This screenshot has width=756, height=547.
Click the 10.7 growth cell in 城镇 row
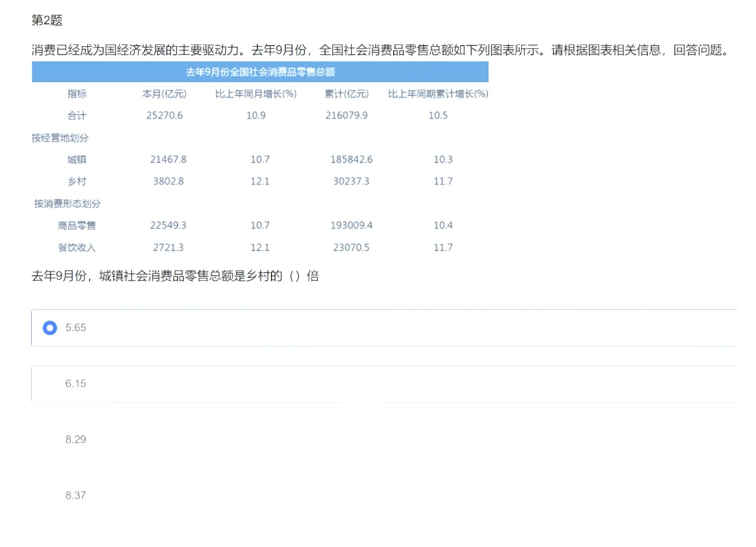point(260,160)
